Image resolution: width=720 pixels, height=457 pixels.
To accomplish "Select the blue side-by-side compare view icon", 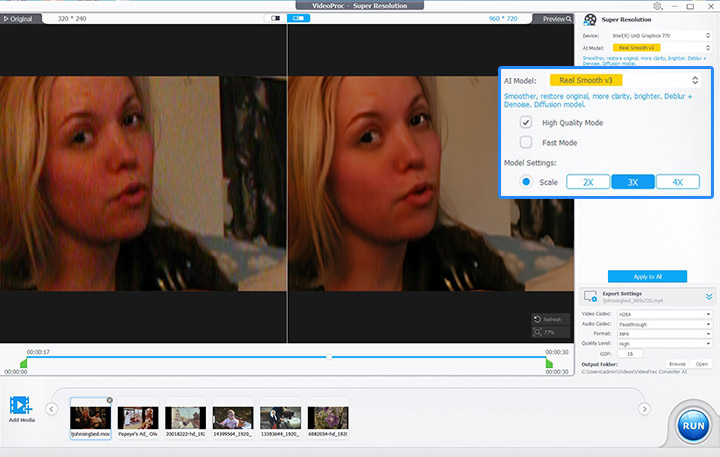I will (x=298, y=18).
